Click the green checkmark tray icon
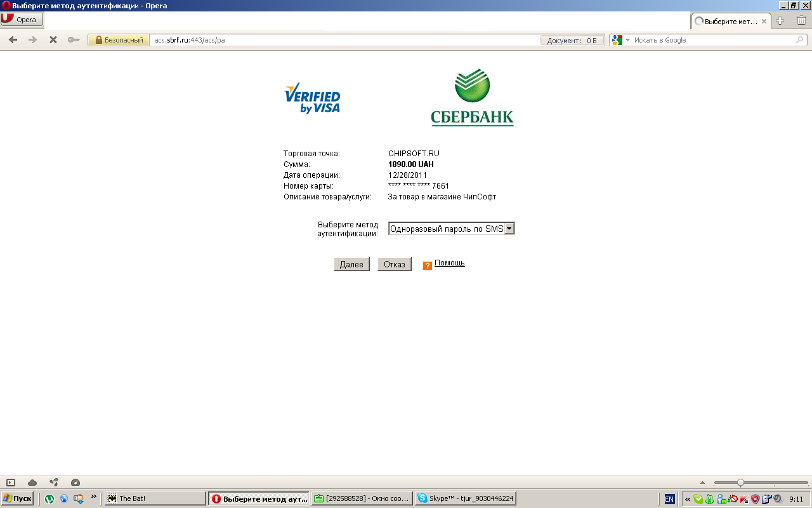 [698, 499]
